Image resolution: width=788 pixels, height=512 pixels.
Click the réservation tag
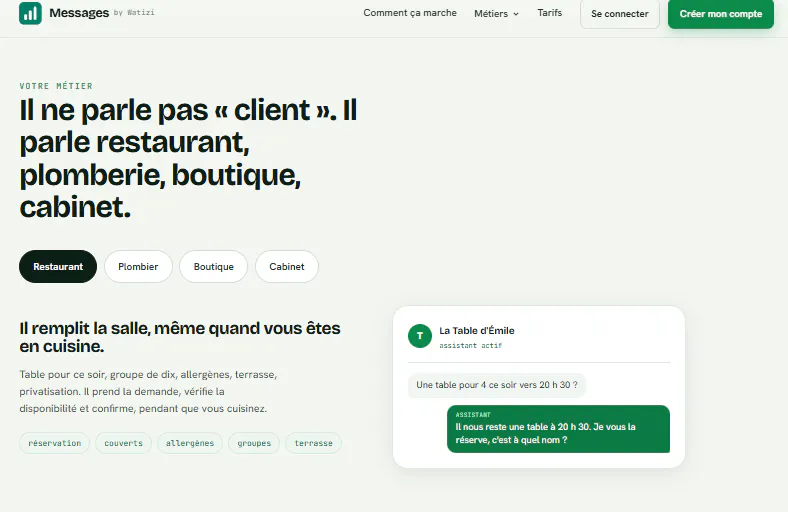[54, 443]
